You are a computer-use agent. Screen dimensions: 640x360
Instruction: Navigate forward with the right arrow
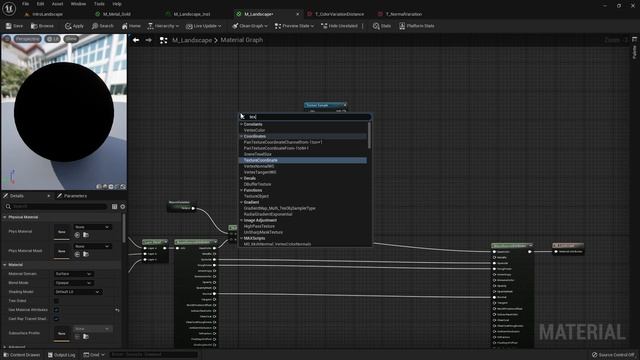pyautogui.click(x=149, y=40)
